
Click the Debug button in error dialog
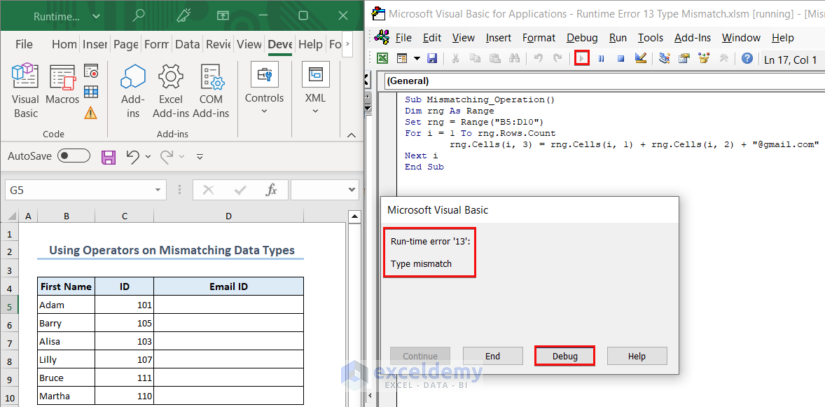(565, 356)
